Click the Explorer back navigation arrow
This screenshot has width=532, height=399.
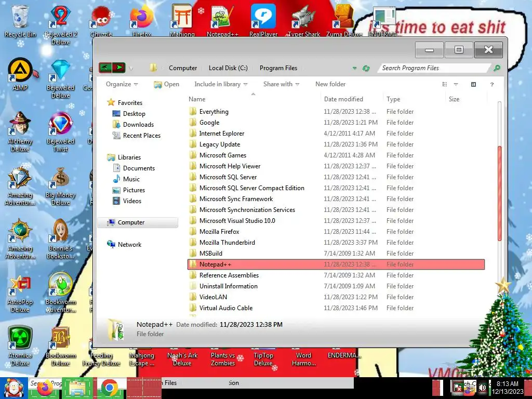point(105,68)
